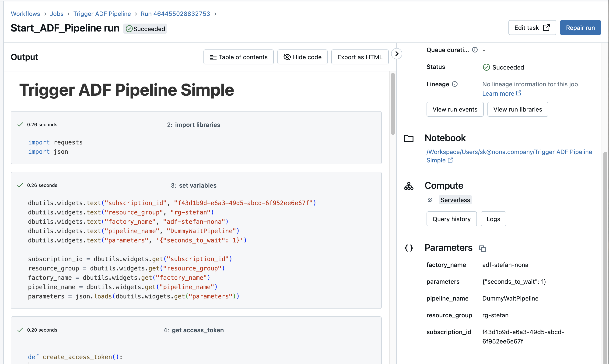Go to Workflows breadcrumb
609x364 pixels.
pos(25,14)
